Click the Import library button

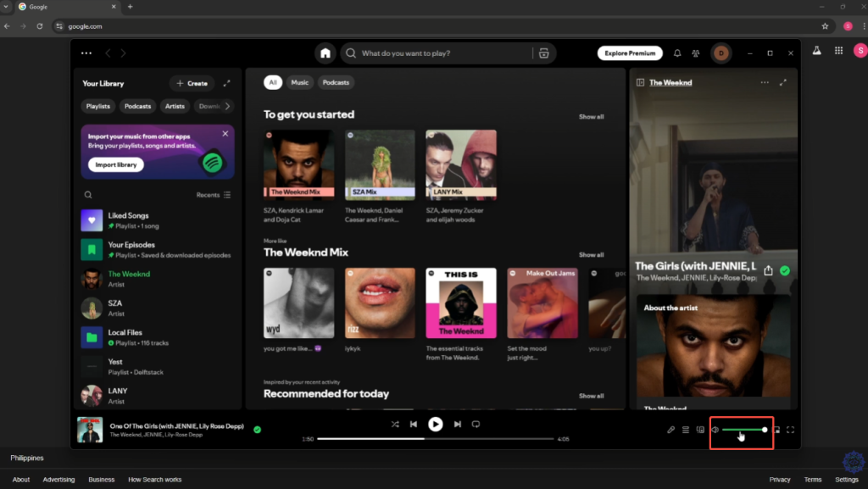coord(115,165)
